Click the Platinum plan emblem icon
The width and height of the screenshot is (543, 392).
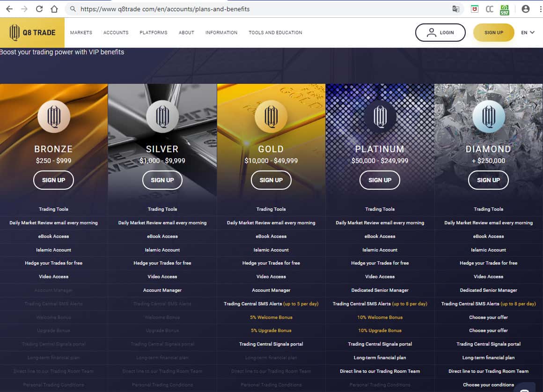click(x=380, y=117)
